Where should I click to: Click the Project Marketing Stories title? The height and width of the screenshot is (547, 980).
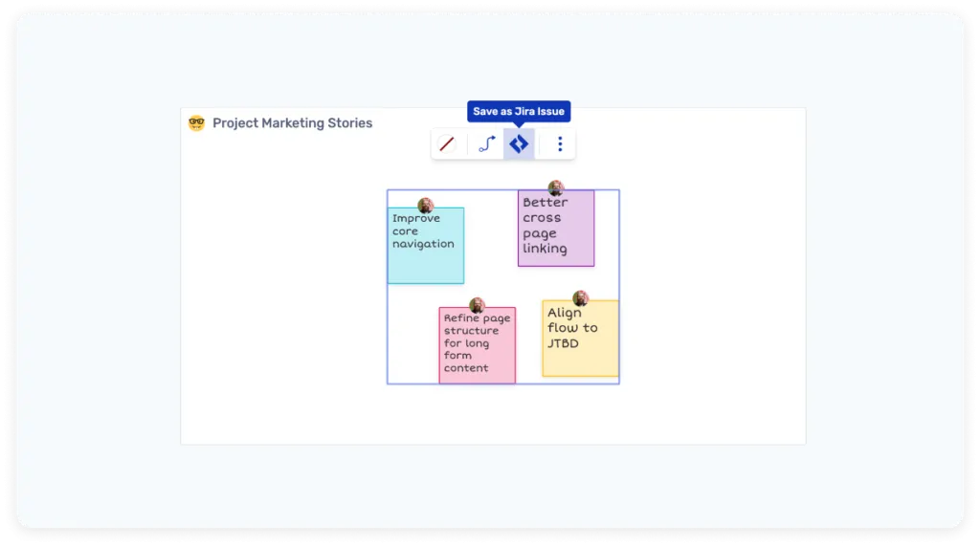(292, 123)
